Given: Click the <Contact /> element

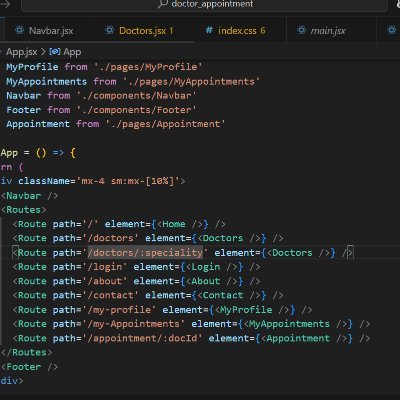Looking at the screenshot, I should (x=229, y=296).
